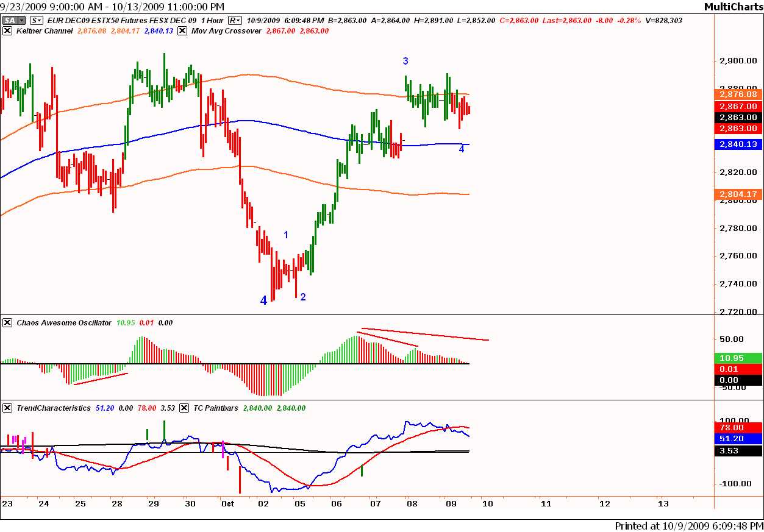Toggle the Keltner Channel checkbox

[7, 30]
